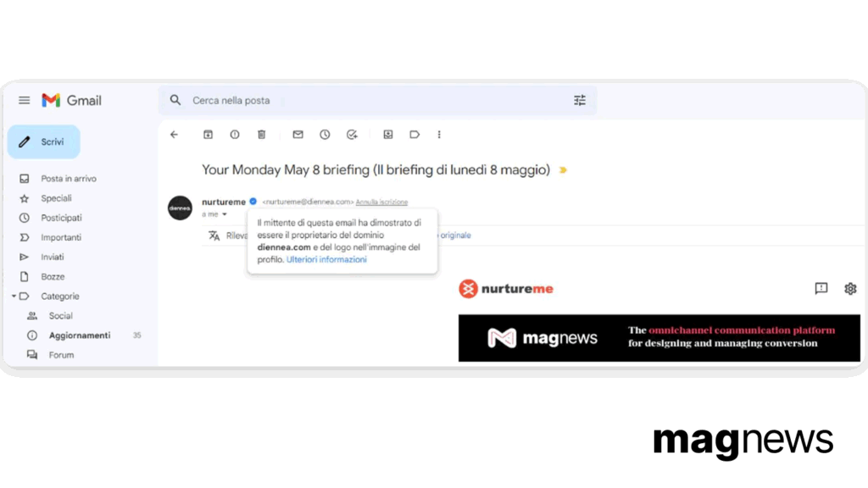Open search filter options icon
The height and width of the screenshot is (488, 868).
point(580,100)
